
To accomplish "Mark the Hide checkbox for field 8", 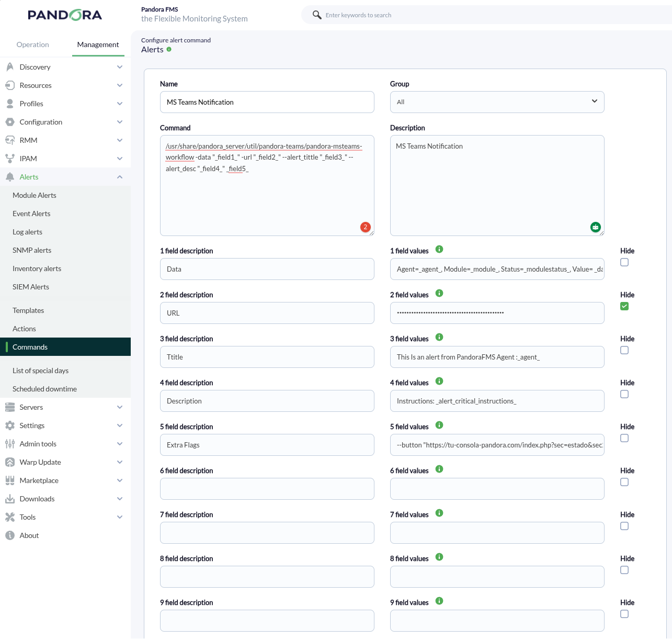I will coord(624,570).
